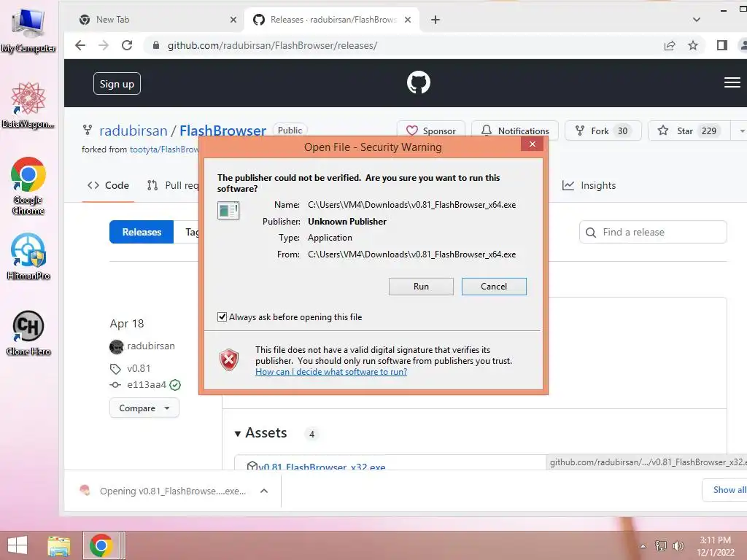This screenshot has width=747, height=560.
Task: Click the network tray icon
Action: point(660,545)
